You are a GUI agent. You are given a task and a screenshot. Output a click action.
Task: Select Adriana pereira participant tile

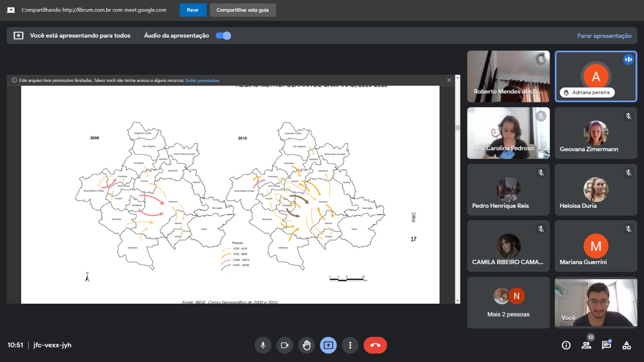(x=596, y=76)
